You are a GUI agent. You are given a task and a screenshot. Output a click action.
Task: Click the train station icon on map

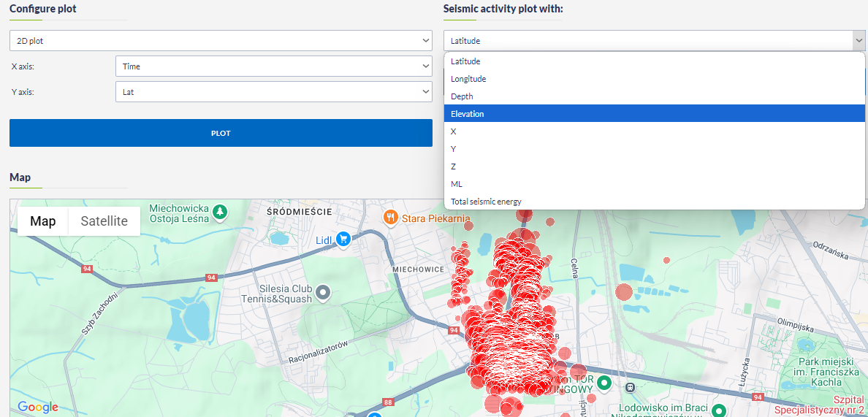coord(630,386)
